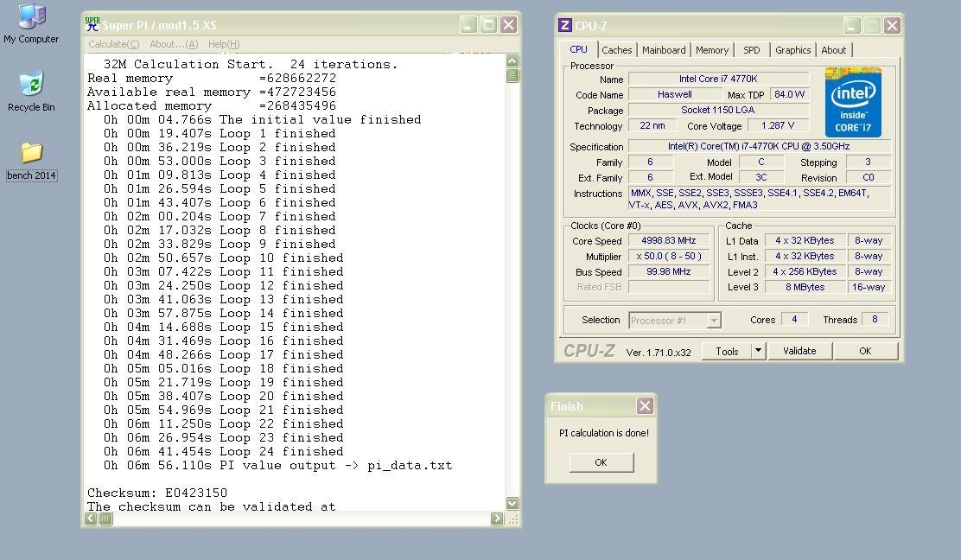The height and width of the screenshot is (560, 961).
Task: Click the Core Voltage value 1.287 V
Action: click(x=777, y=125)
